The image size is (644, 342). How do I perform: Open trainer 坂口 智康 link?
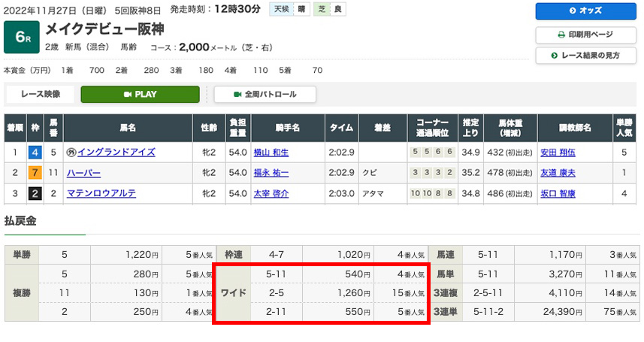[x=558, y=194]
